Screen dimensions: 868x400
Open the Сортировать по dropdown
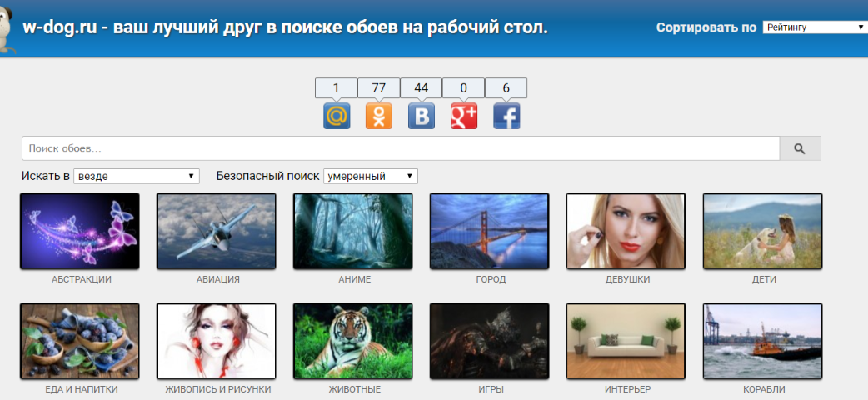[814, 27]
